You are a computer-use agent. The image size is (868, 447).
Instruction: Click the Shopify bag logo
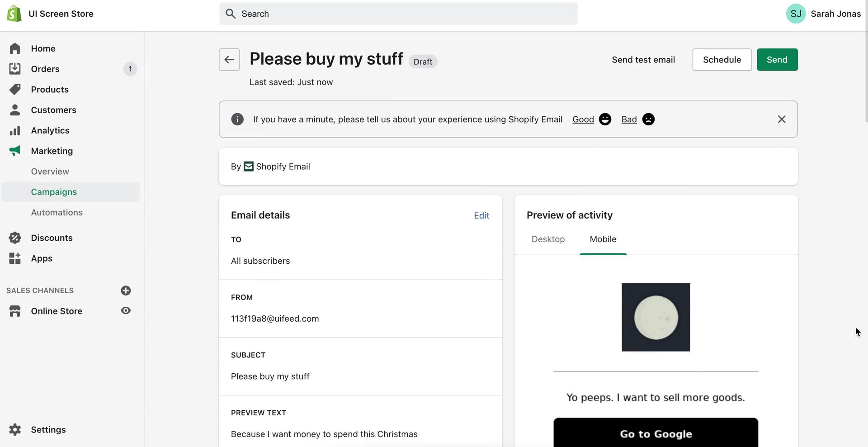14,14
